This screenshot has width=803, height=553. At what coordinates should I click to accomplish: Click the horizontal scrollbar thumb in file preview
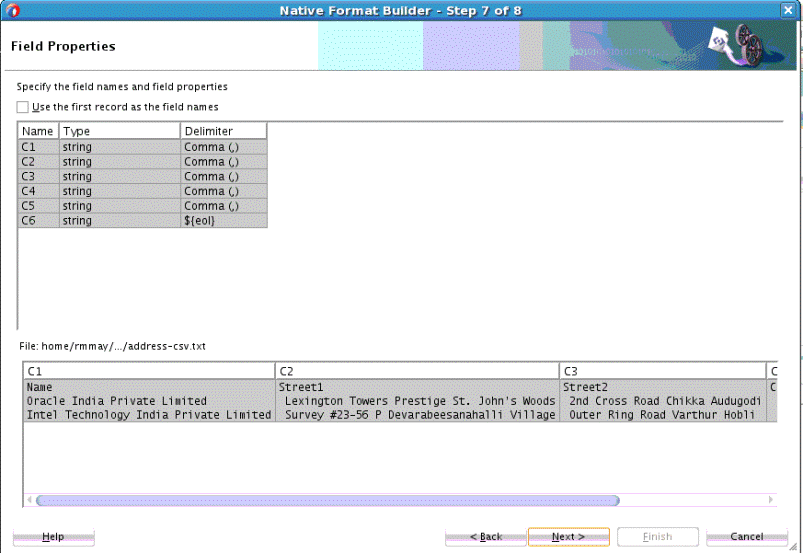point(328,500)
